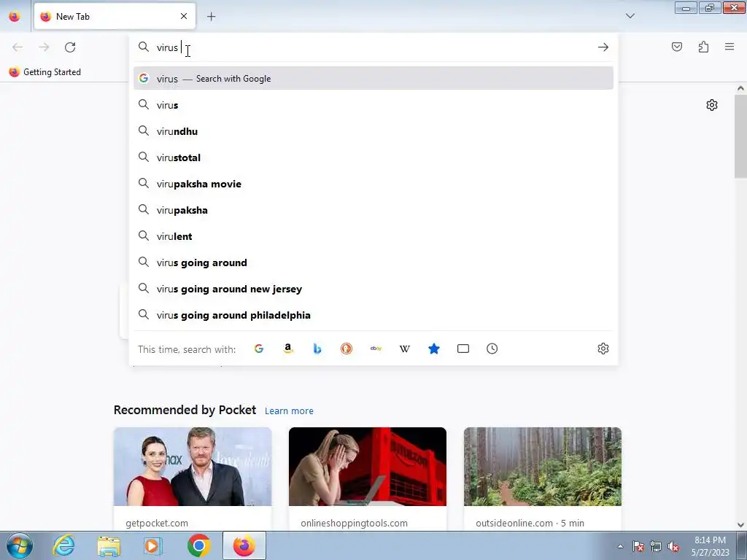747x560 pixels.
Task: Select 'virus going around' suggestion
Action: coord(373,262)
